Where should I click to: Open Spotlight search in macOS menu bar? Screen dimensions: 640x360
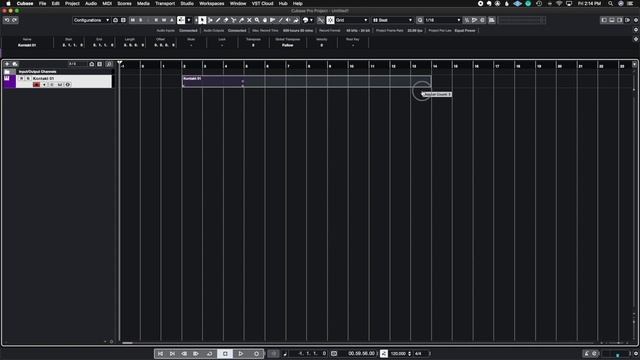click(610, 3)
